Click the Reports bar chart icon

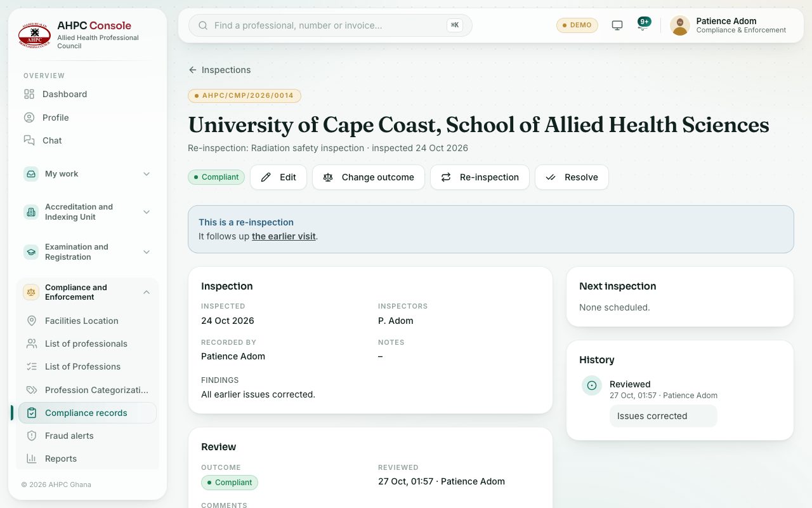32,458
